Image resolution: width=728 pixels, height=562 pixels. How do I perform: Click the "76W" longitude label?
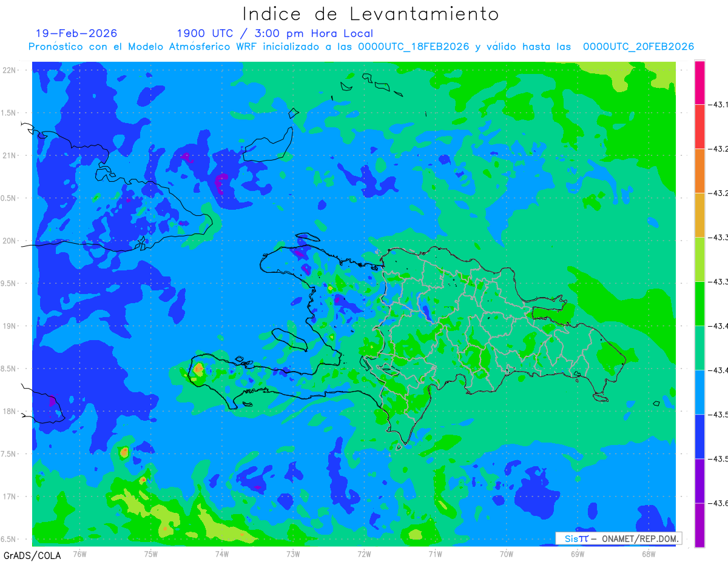[x=79, y=554]
